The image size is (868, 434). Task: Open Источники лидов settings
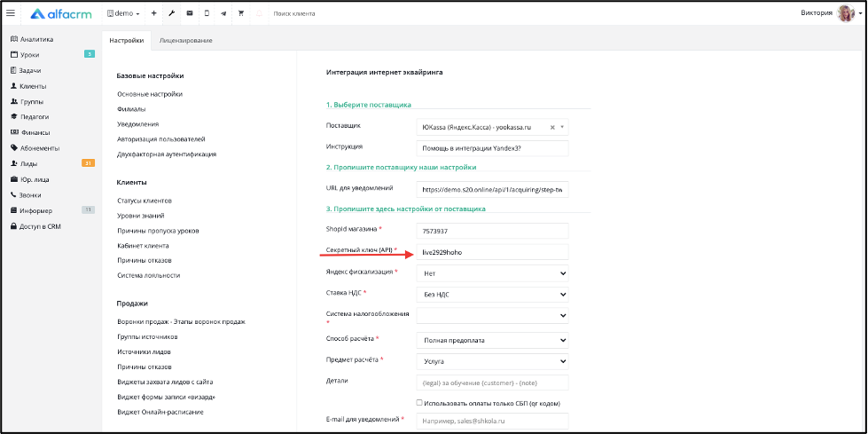(x=144, y=352)
